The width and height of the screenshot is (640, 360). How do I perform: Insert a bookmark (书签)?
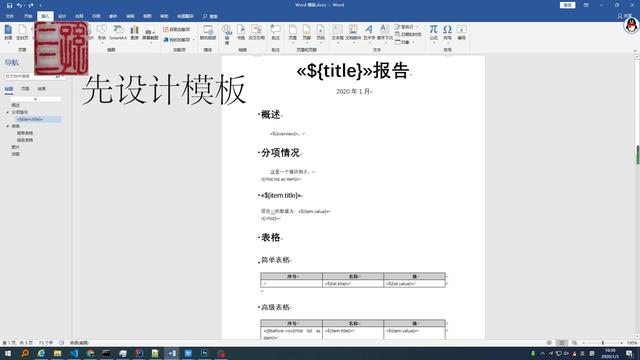click(241, 33)
